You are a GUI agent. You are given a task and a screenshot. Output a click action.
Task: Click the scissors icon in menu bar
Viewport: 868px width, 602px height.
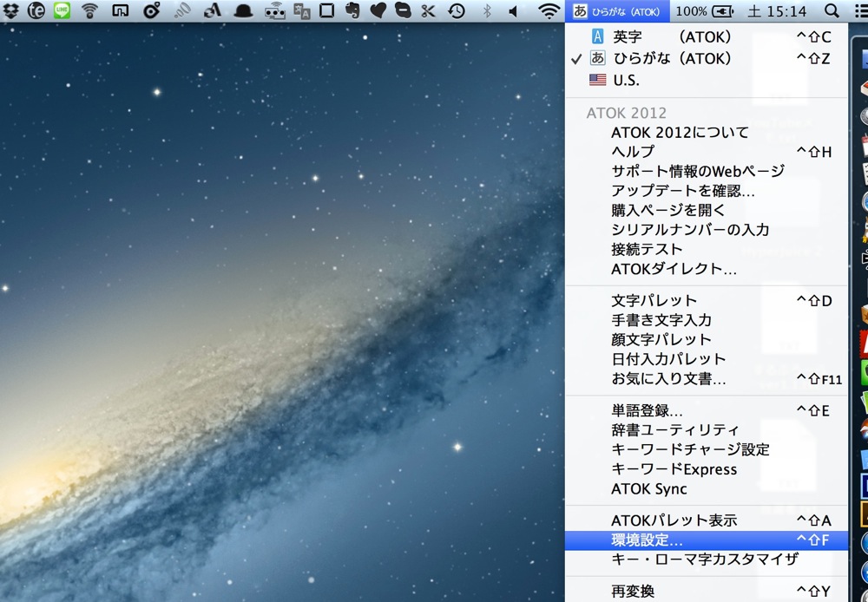tap(429, 10)
